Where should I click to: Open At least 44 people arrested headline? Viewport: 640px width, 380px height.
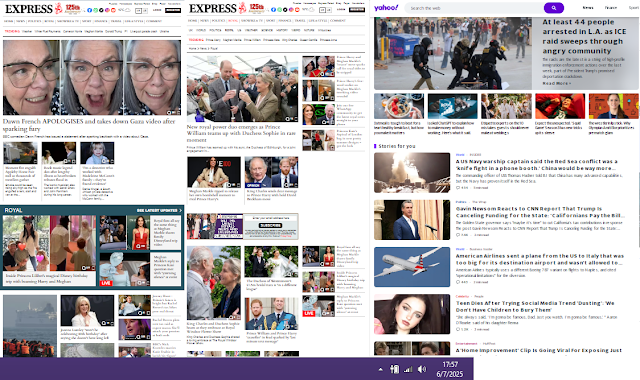click(x=584, y=36)
